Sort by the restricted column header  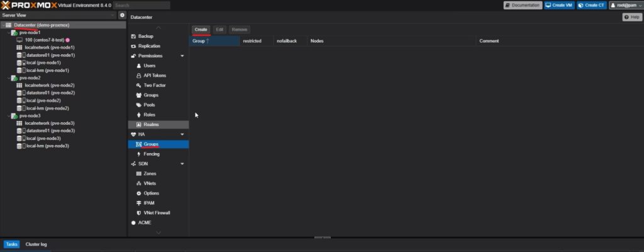pyautogui.click(x=257, y=41)
